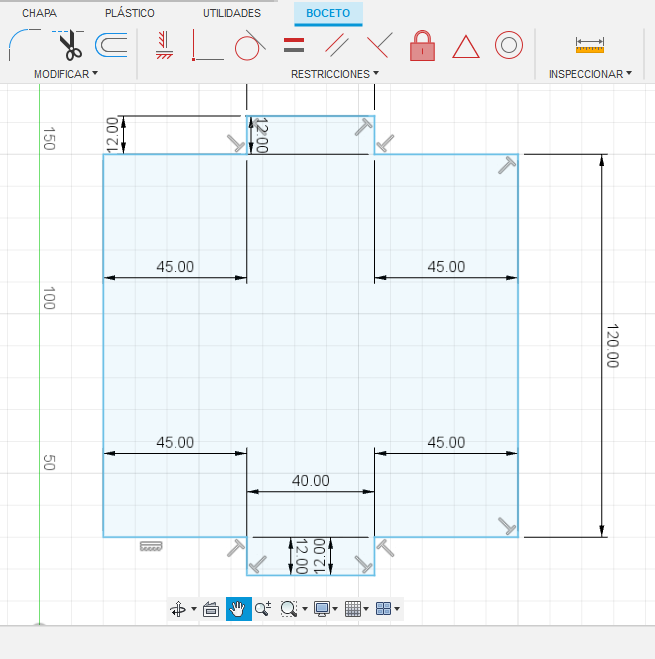Click the horizontal constraint glyph below sketch

pyautogui.click(x=151, y=546)
